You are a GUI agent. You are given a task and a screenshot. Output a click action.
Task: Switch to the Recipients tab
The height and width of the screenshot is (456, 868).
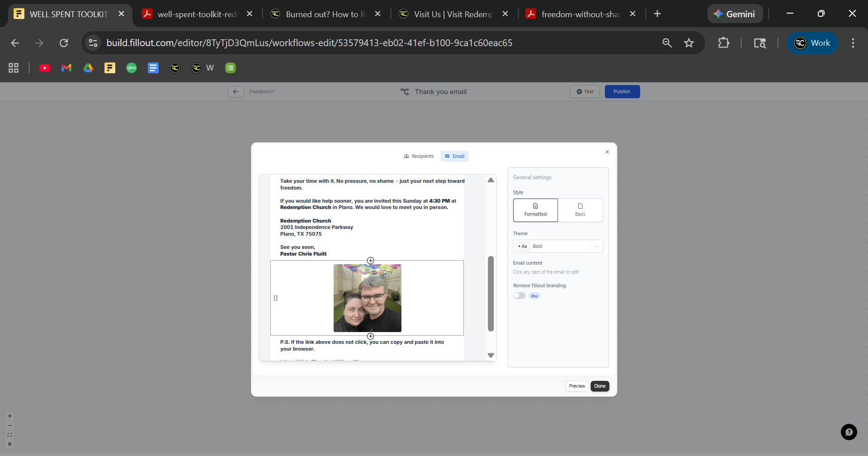tap(419, 156)
